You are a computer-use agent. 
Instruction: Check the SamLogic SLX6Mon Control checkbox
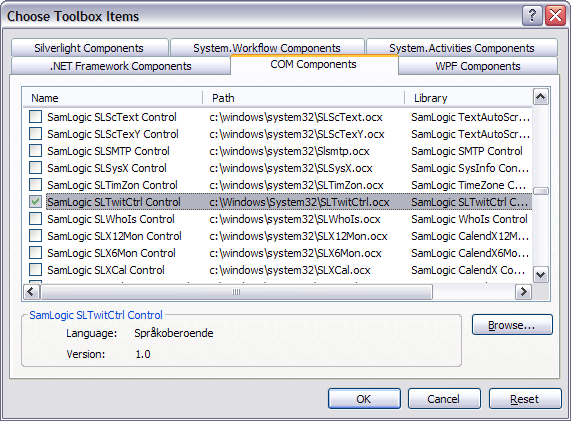point(35,252)
